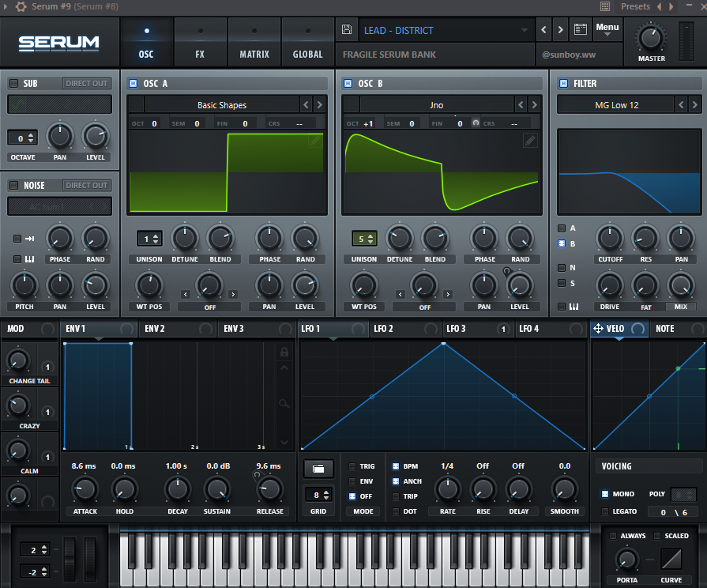Toggle oscillator B filter routing checkbox

[x=562, y=243]
